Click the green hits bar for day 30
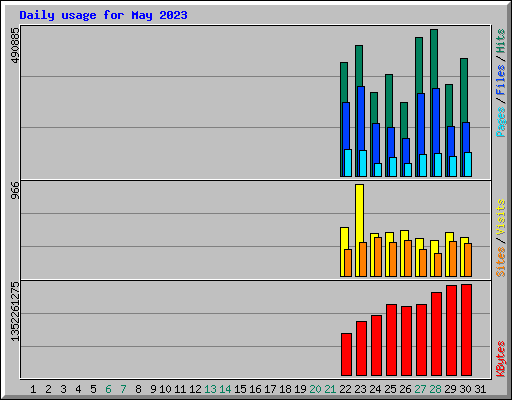This screenshot has height=400, width=512. [464, 90]
